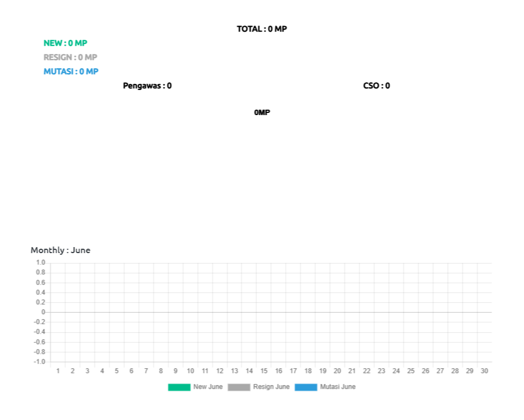Click the Mutasi June legend label
This screenshot has width=524, height=420.
338,387
